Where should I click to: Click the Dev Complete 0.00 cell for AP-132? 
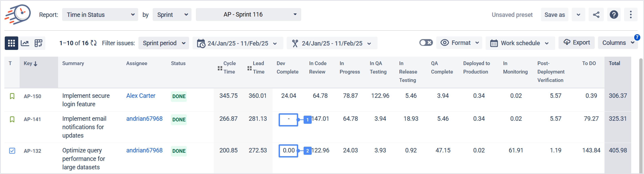(x=288, y=151)
